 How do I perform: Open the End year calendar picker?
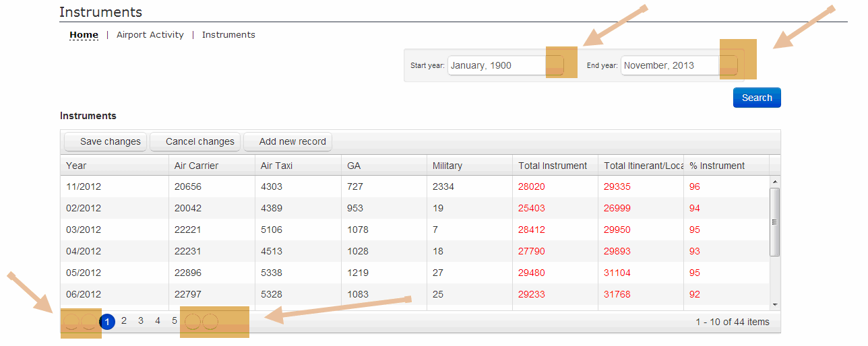point(728,65)
